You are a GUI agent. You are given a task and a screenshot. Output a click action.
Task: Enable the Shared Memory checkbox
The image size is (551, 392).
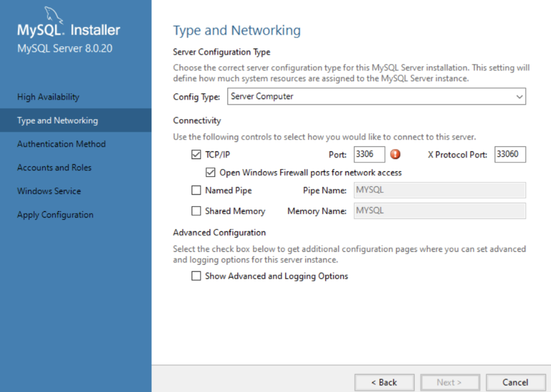(x=196, y=211)
